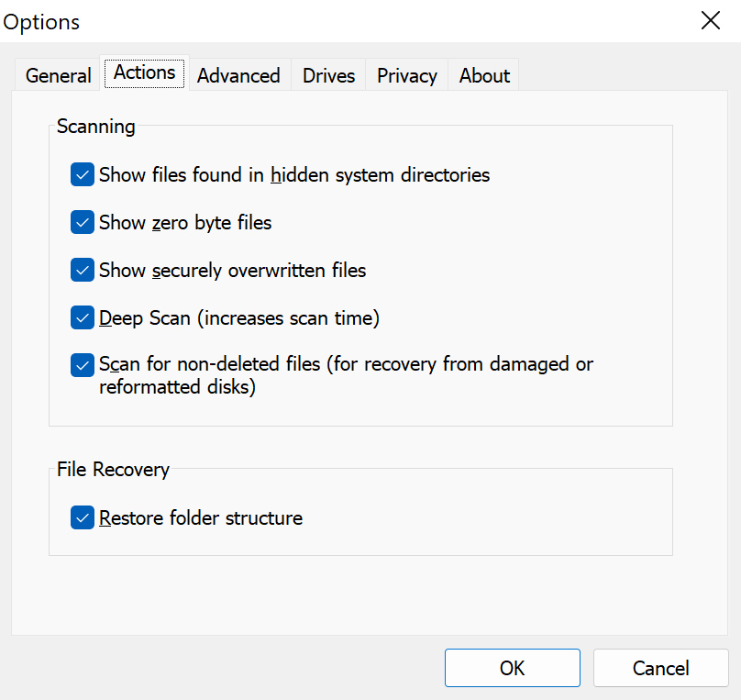The width and height of the screenshot is (741, 700).
Task: Click the Options title bar text
Action: tap(41, 22)
